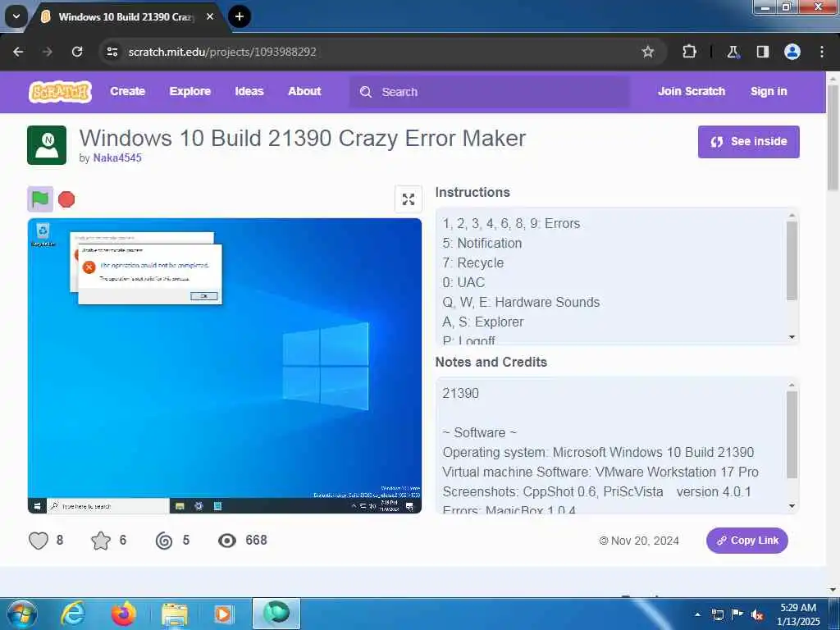Open Chrome Labs flask icon
Viewport: 840px width, 630px height.
pyautogui.click(x=733, y=52)
